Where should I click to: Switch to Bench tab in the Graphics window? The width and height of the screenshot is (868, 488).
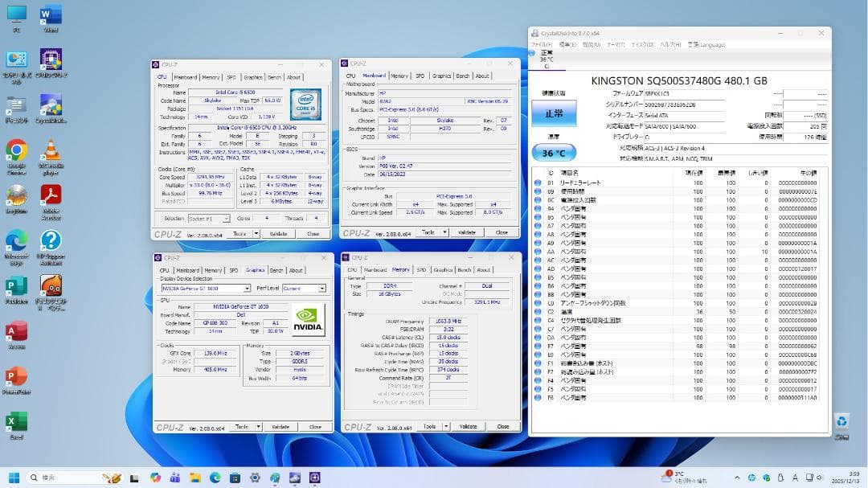click(x=276, y=270)
